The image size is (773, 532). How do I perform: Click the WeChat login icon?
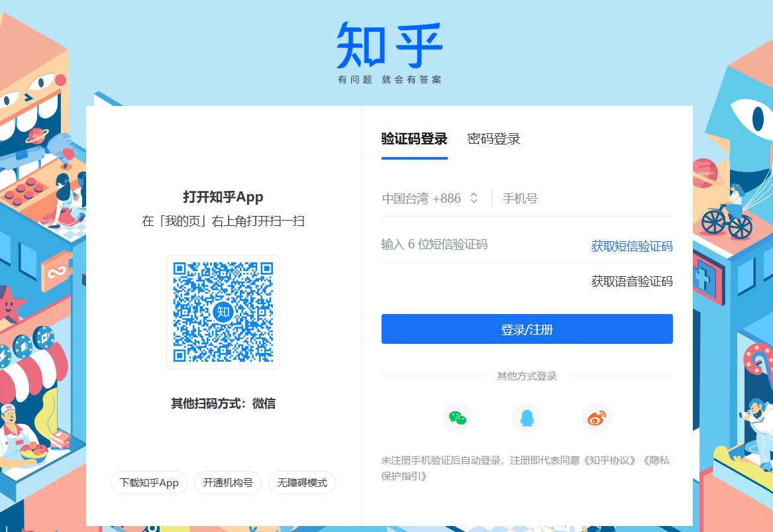tap(458, 418)
